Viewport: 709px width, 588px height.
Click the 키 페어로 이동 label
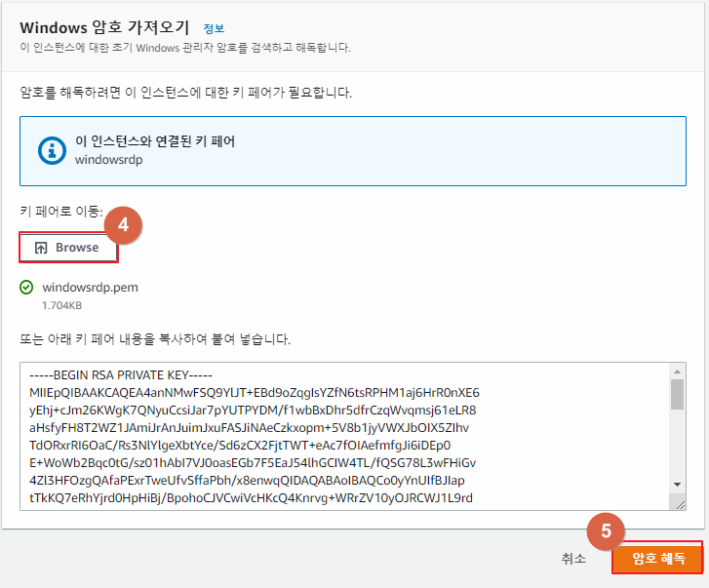[61, 211]
